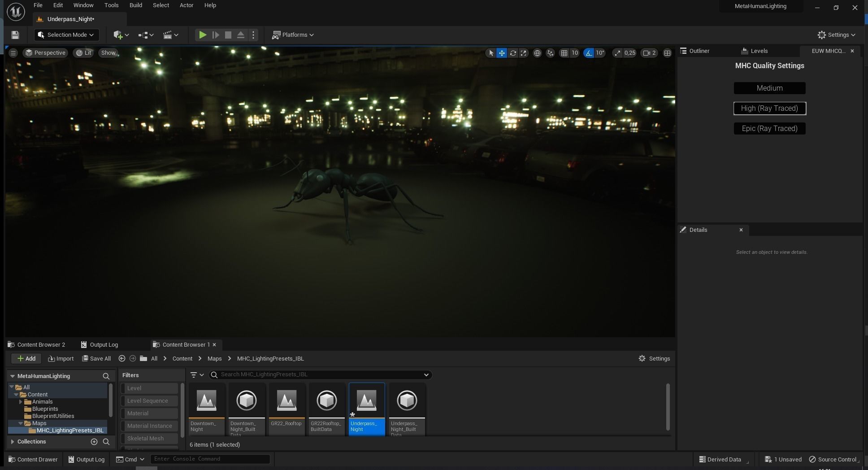
Task: Toggle scale snapping
Action: (x=617, y=53)
